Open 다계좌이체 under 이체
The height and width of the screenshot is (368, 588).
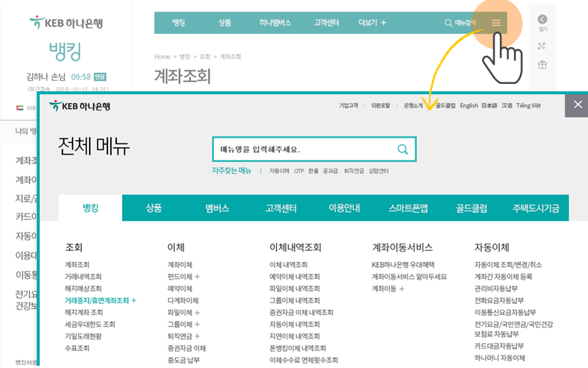pos(183,300)
